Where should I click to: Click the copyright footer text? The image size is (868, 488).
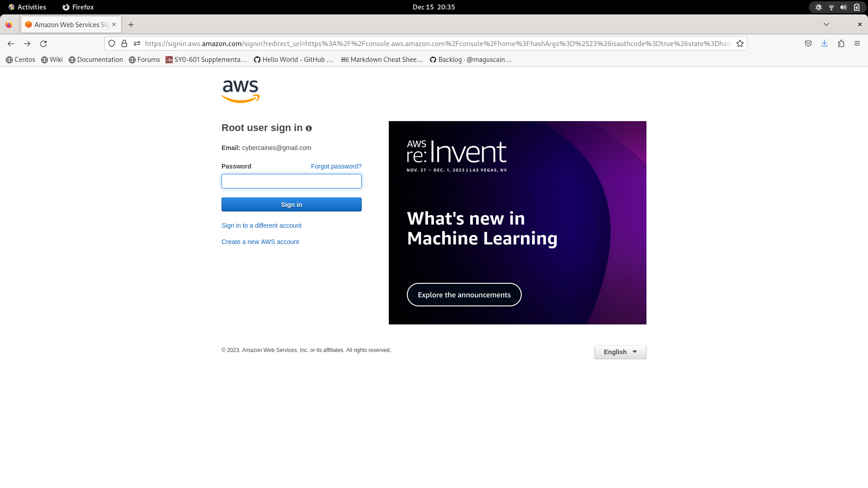[306, 350]
